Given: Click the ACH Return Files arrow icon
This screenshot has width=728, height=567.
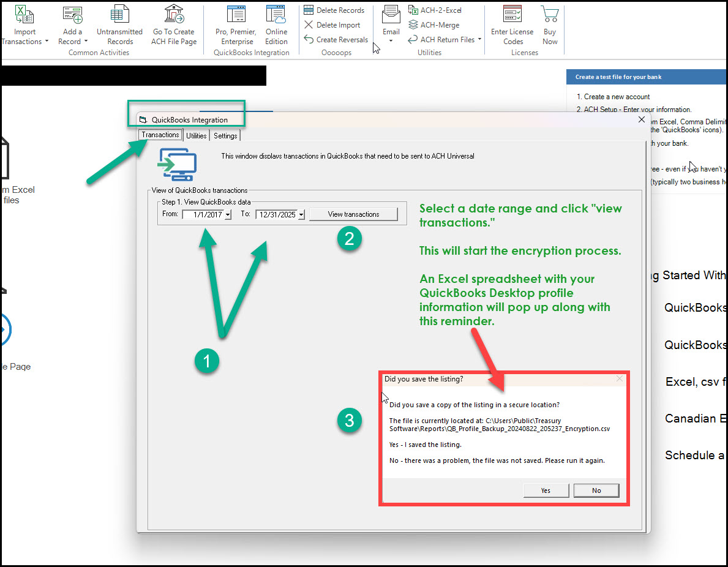Looking at the screenshot, I should point(413,39).
